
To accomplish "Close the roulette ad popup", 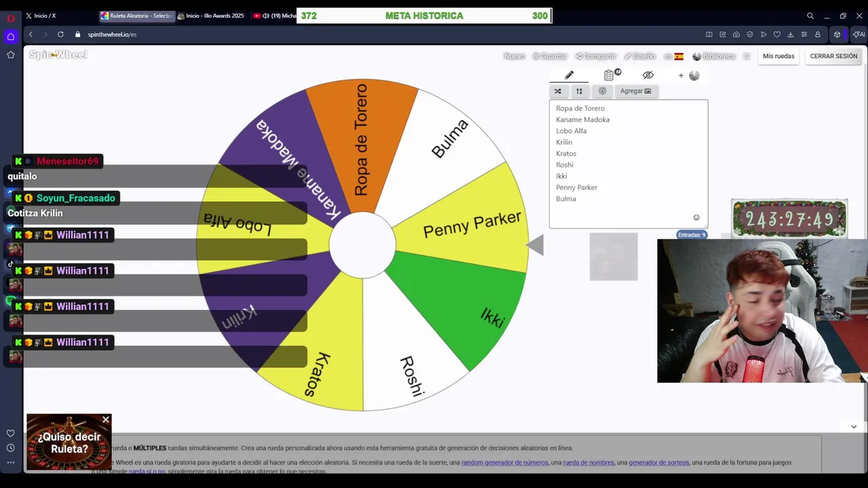I will pos(106,420).
